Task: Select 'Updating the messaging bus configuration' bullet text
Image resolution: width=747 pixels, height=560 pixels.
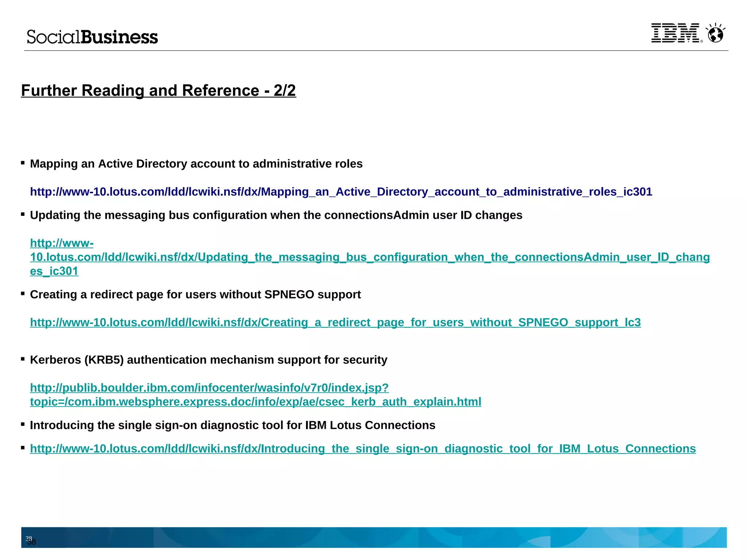Action: pyautogui.click(x=276, y=215)
